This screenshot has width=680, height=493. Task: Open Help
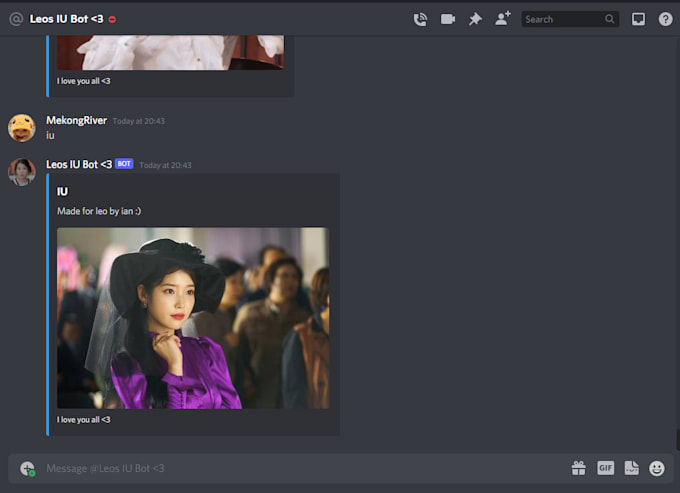point(665,19)
